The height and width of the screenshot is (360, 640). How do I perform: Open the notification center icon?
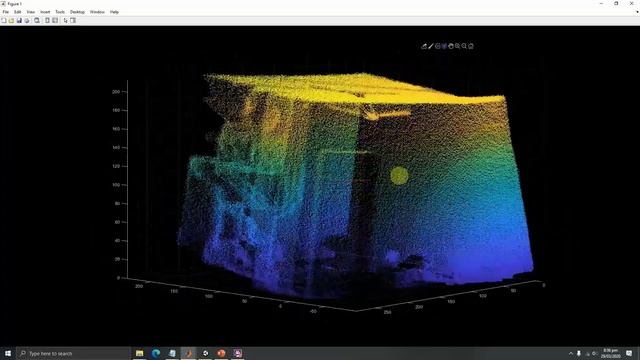tap(629, 353)
